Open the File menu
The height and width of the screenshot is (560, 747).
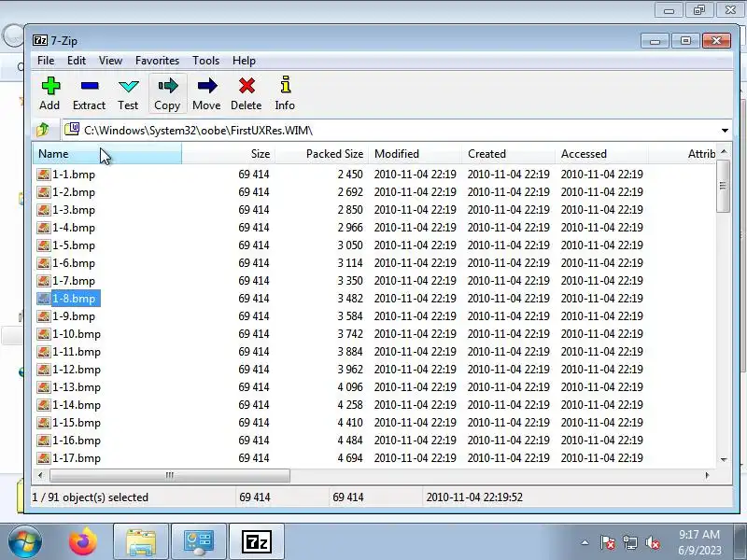(46, 61)
